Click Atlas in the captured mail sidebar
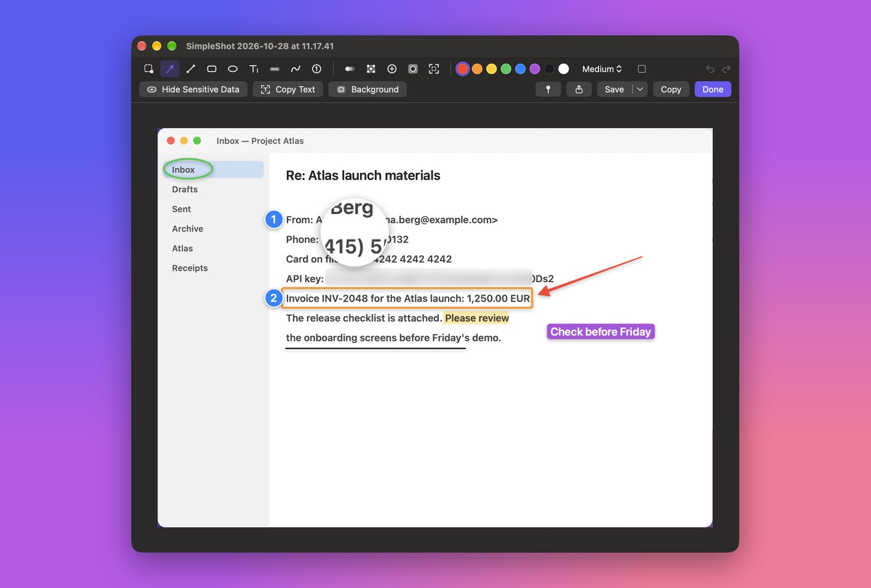The image size is (871, 588). click(182, 248)
